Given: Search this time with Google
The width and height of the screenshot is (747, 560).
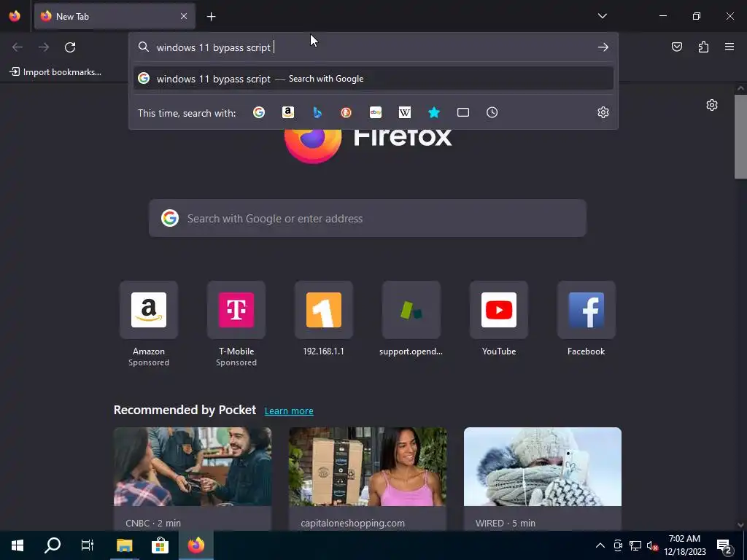Looking at the screenshot, I should 259,112.
